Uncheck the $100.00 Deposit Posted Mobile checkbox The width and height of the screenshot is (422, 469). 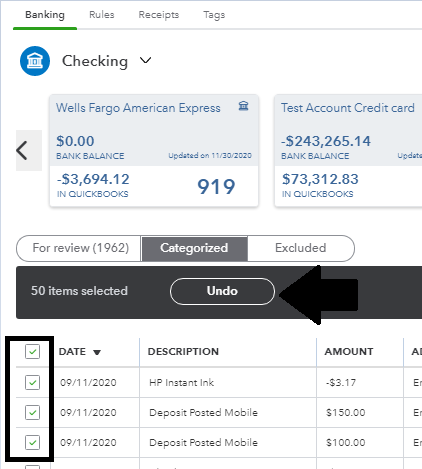(x=32, y=442)
